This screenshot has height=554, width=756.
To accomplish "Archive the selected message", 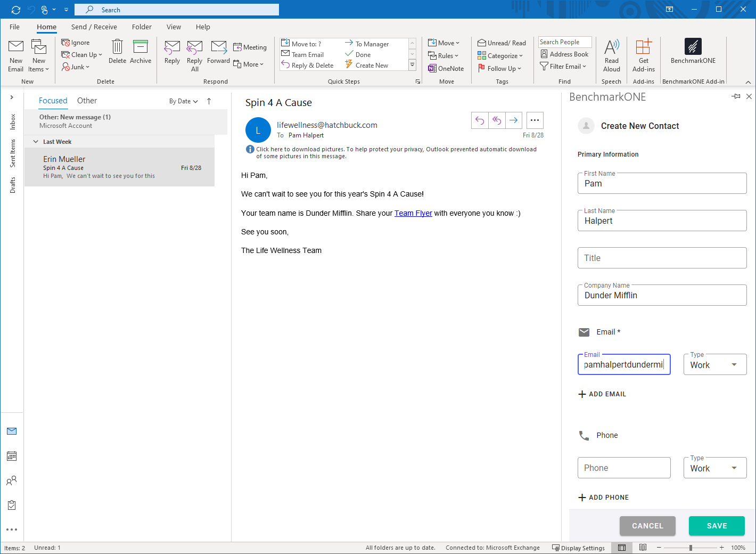I will pos(141,52).
